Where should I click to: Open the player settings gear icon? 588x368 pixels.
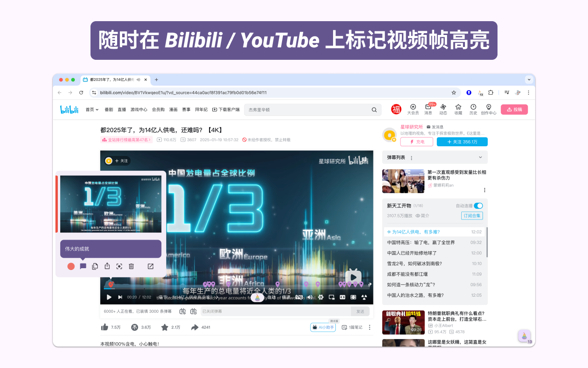pos(321,297)
